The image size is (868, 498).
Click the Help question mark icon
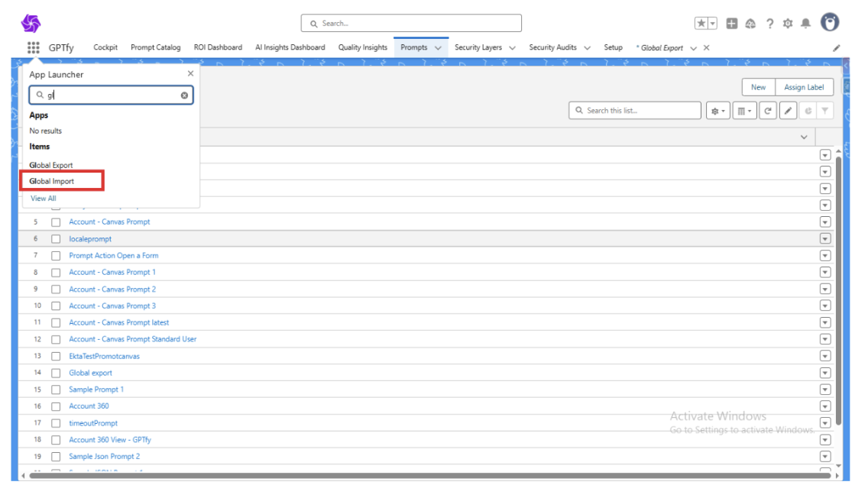769,24
